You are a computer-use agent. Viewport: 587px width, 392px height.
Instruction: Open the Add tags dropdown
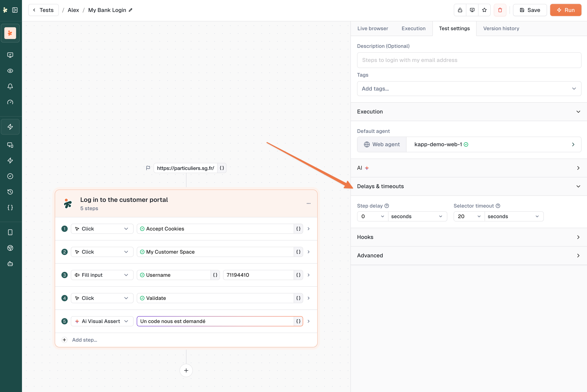(x=469, y=89)
